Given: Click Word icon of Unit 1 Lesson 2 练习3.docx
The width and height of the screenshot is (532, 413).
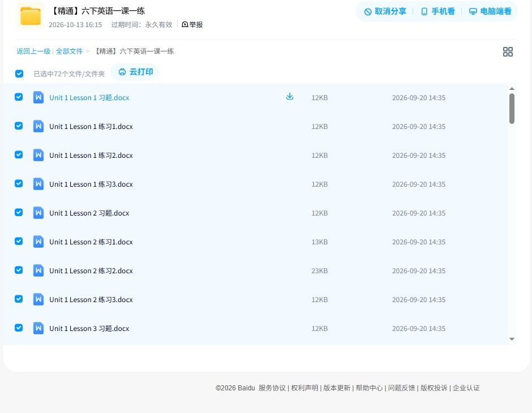Looking at the screenshot, I should click(38, 299).
